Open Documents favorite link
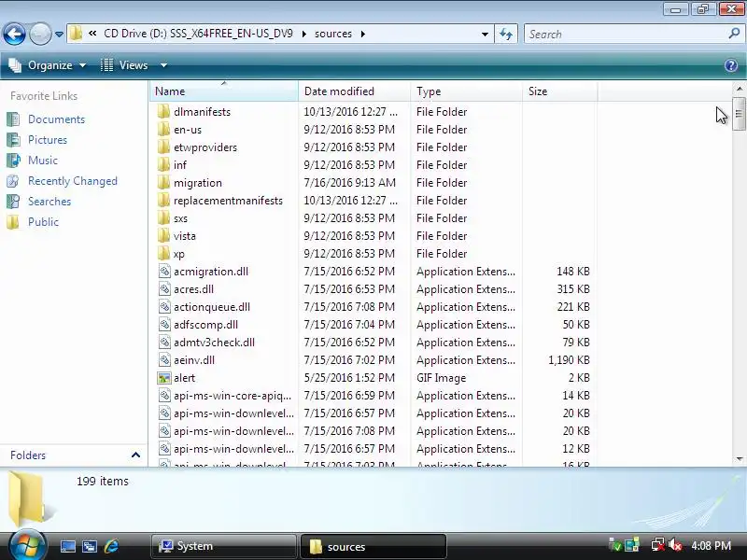This screenshot has height=560, width=747. (x=56, y=119)
